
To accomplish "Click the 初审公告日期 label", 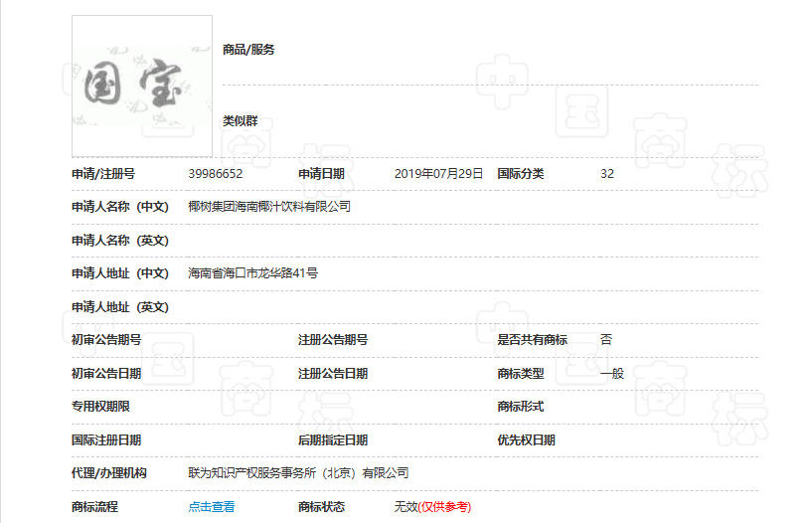I will (x=106, y=373).
